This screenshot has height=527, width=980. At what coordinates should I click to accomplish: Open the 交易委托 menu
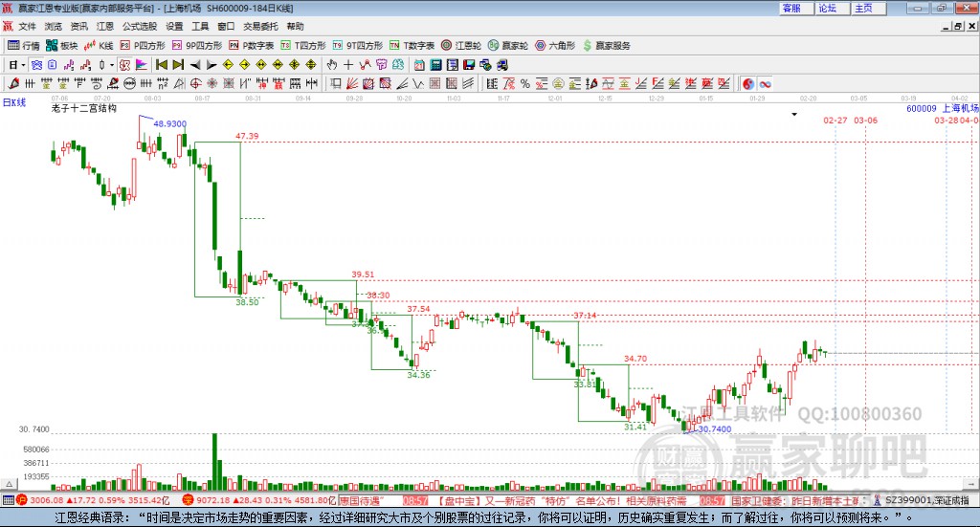[x=260, y=26]
